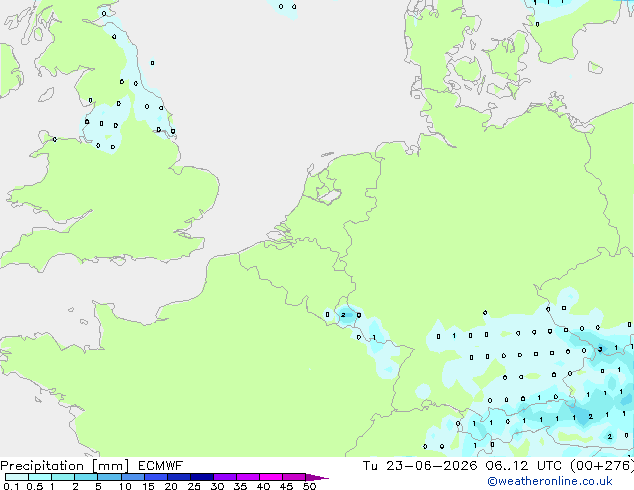Image resolution: width=634 pixels, height=490 pixels.
Task: Click the 35–40 mm violet legend swatch
Action: click(247, 477)
